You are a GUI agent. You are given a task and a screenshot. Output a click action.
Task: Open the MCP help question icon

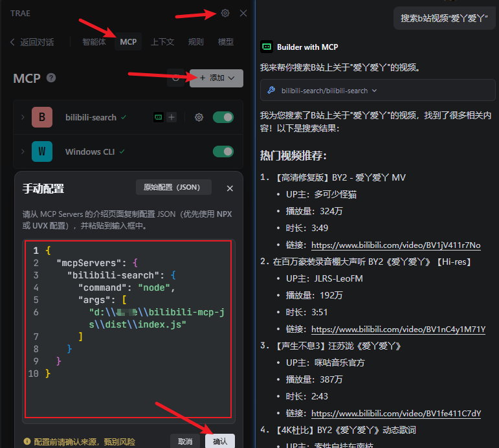coord(51,78)
